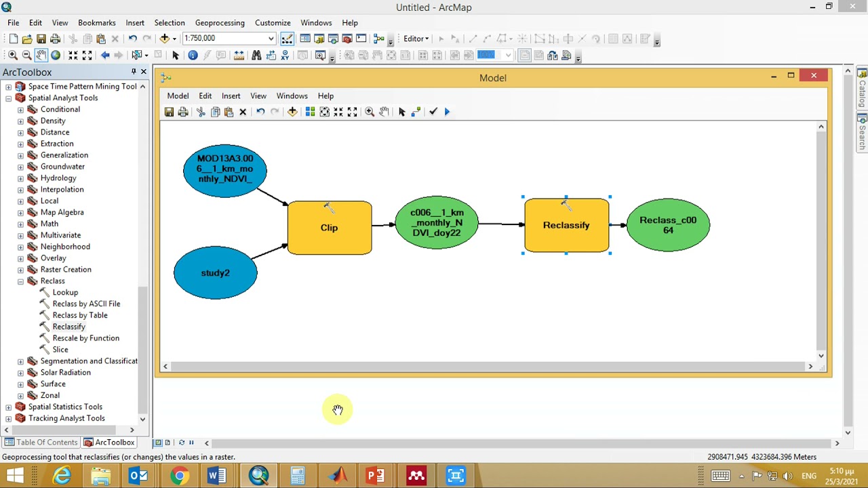868x488 pixels.
Task: Activate the model Pan hand tool
Action: 384,112
